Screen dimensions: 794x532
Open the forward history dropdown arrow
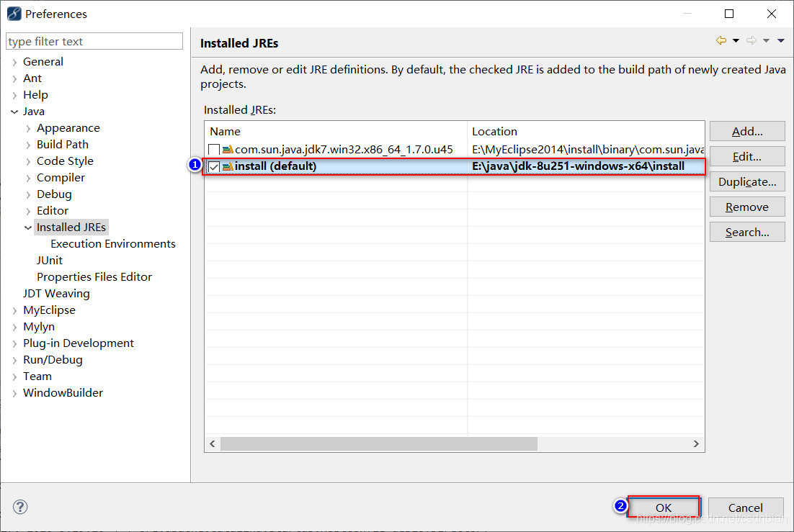click(766, 40)
